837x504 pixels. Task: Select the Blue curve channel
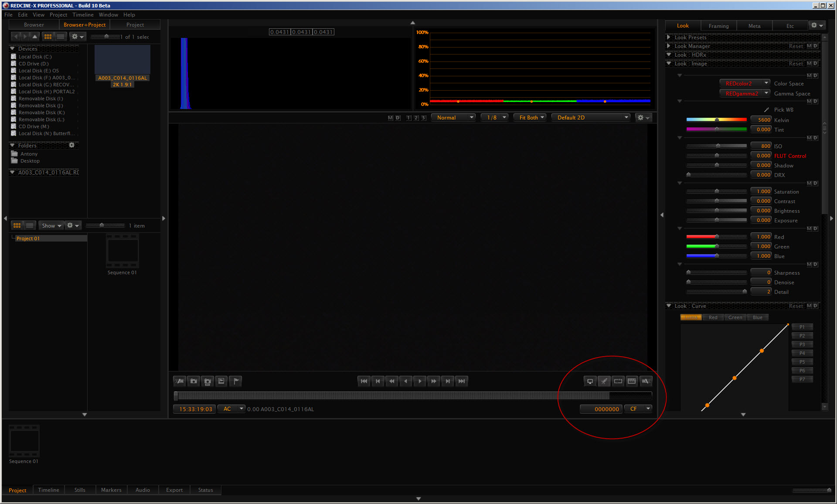pyautogui.click(x=758, y=317)
